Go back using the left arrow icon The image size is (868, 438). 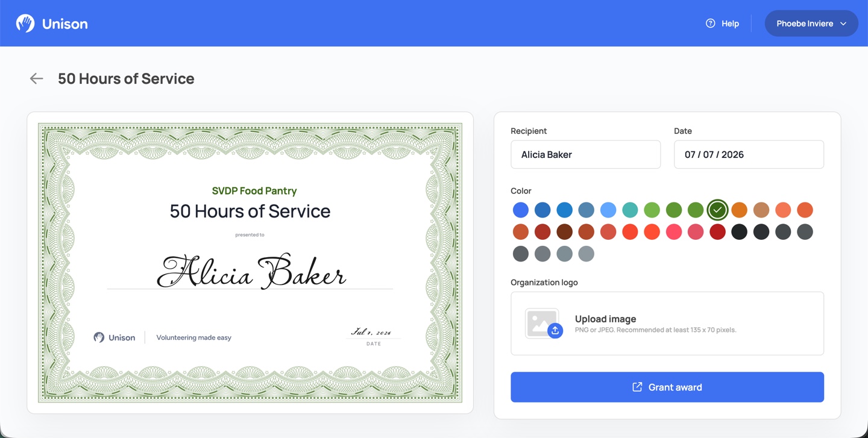37,78
